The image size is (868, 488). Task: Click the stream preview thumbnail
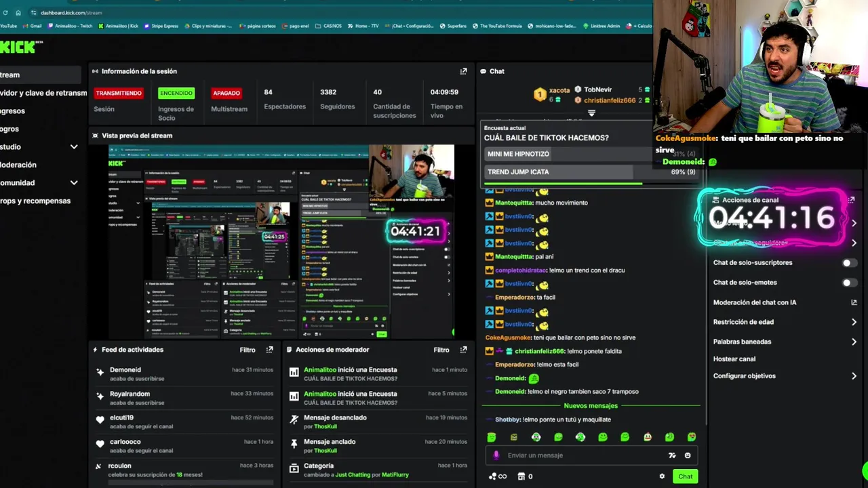point(281,241)
